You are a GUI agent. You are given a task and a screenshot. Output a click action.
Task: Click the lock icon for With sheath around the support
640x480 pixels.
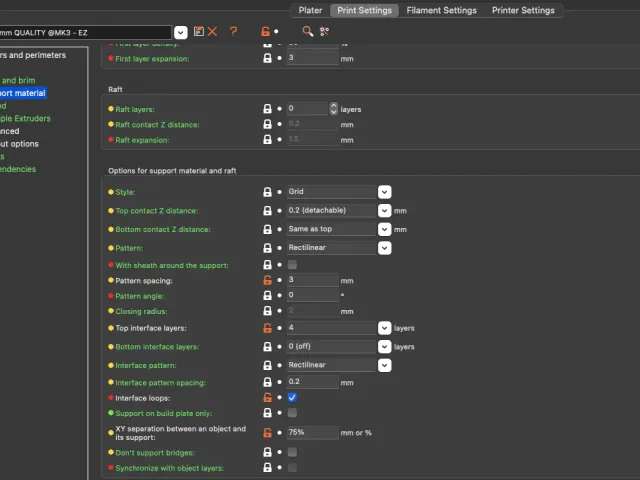(x=267, y=265)
